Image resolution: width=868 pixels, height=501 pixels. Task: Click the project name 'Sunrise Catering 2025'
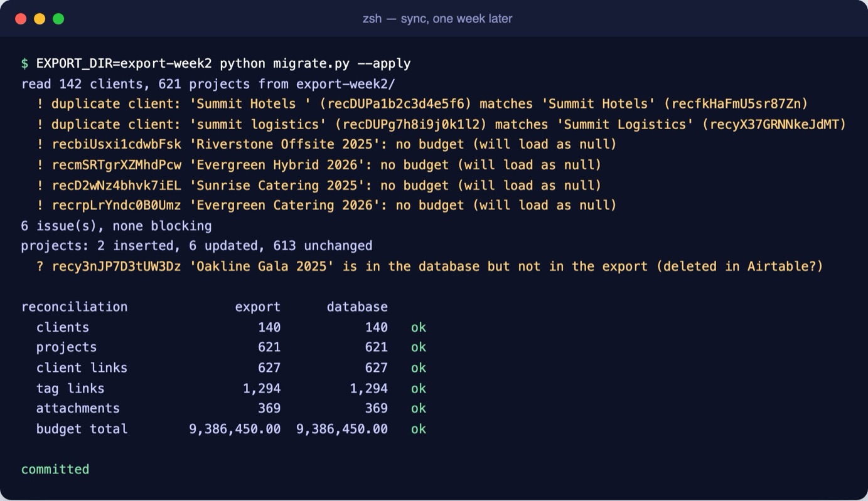pyautogui.click(x=277, y=186)
